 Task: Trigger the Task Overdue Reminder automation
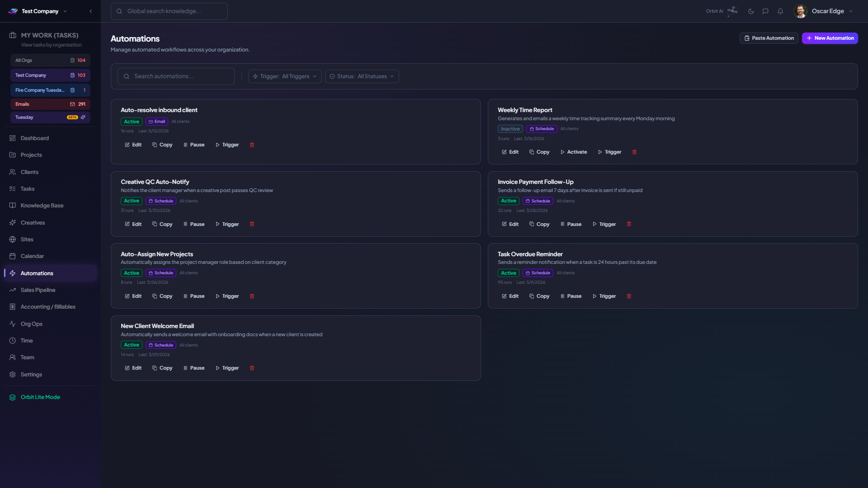tap(604, 296)
